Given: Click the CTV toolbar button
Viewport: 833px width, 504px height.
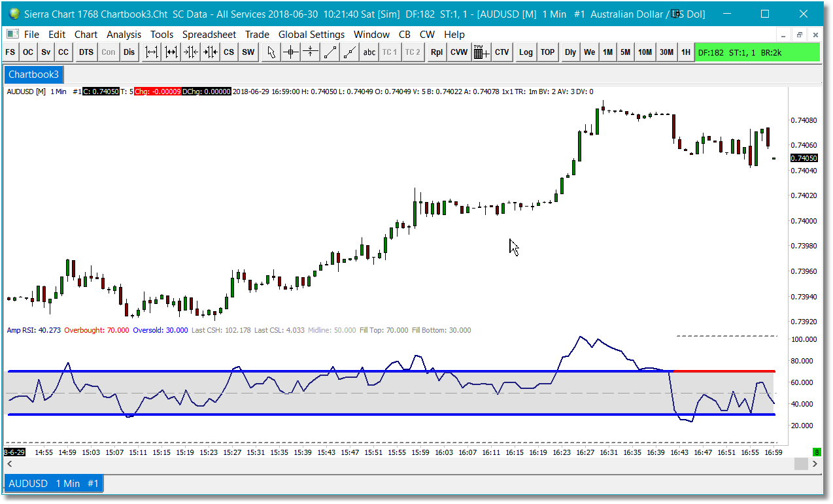Looking at the screenshot, I should 502,52.
